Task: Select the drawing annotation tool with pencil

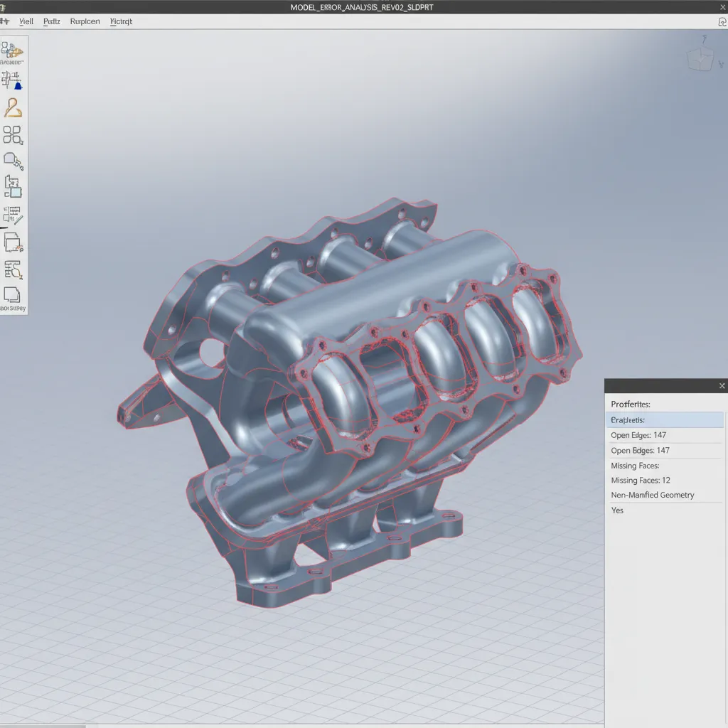Action: pyautogui.click(x=13, y=213)
